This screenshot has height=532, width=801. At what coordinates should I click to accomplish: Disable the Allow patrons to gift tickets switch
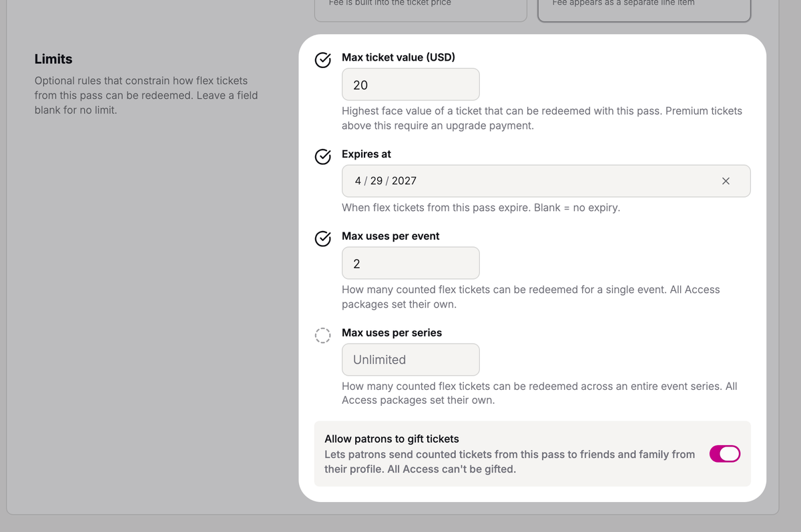[725, 454]
